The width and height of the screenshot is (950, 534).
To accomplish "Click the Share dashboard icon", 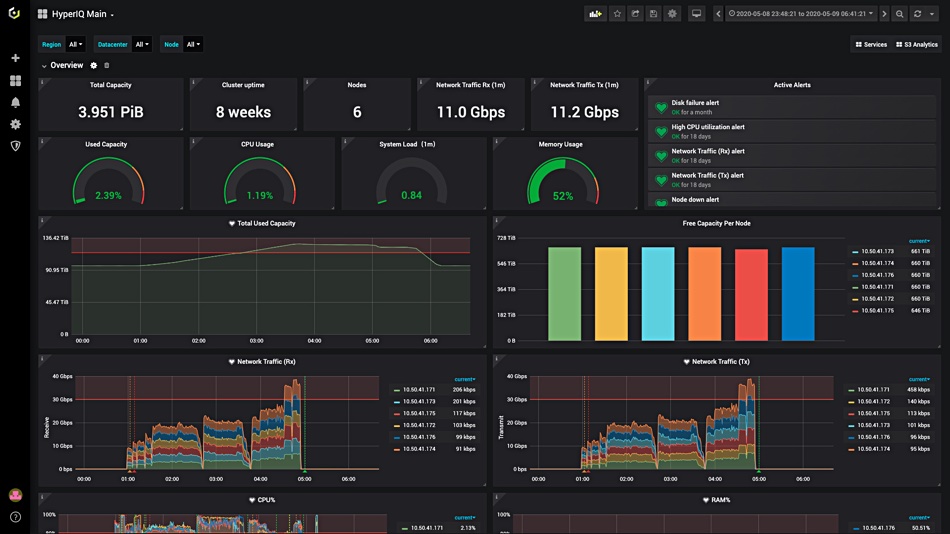I will tap(635, 14).
